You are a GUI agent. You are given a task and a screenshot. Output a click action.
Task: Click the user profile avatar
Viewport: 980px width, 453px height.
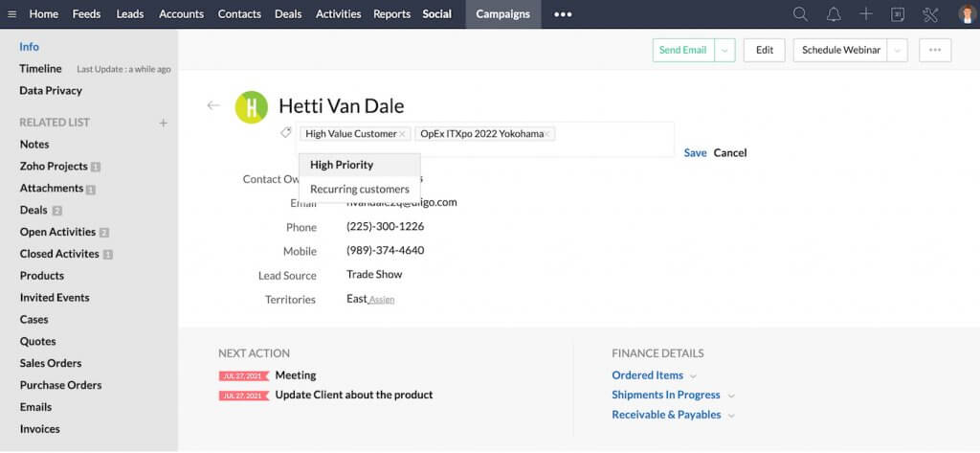pyautogui.click(x=967, y=14)
